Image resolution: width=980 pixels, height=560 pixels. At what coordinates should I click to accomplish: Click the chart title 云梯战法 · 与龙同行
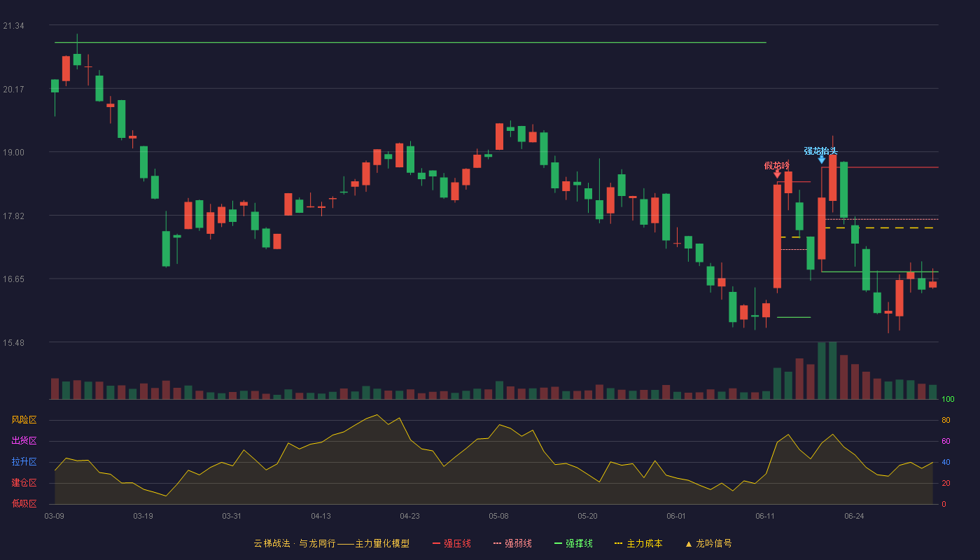pyautogui.click(x=295, y=543)
